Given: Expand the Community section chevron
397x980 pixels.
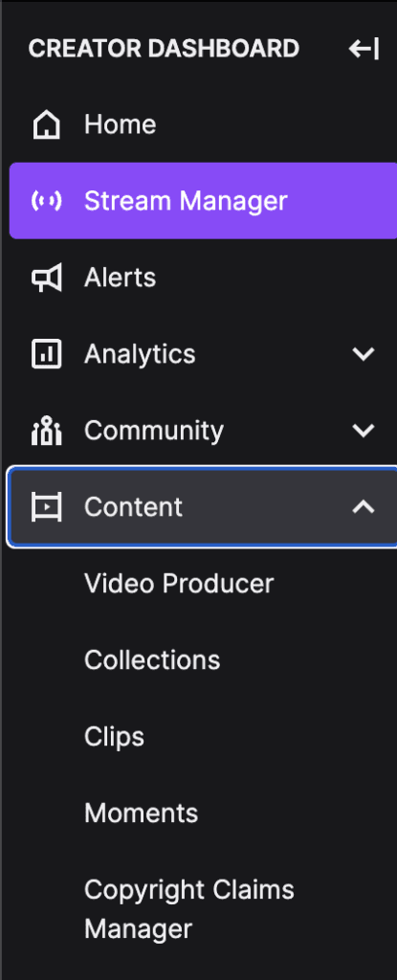Looking at the screenshot, I should click(x=364, y=431).
